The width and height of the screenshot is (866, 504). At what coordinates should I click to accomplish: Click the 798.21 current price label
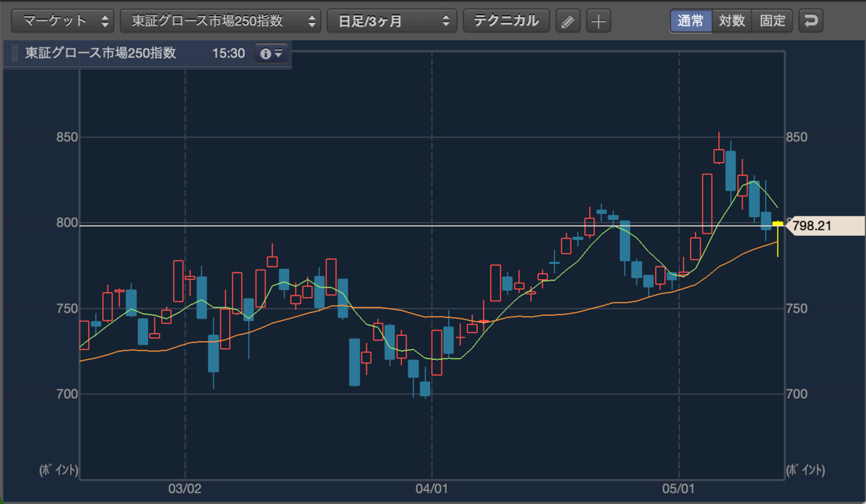point(825,226)
